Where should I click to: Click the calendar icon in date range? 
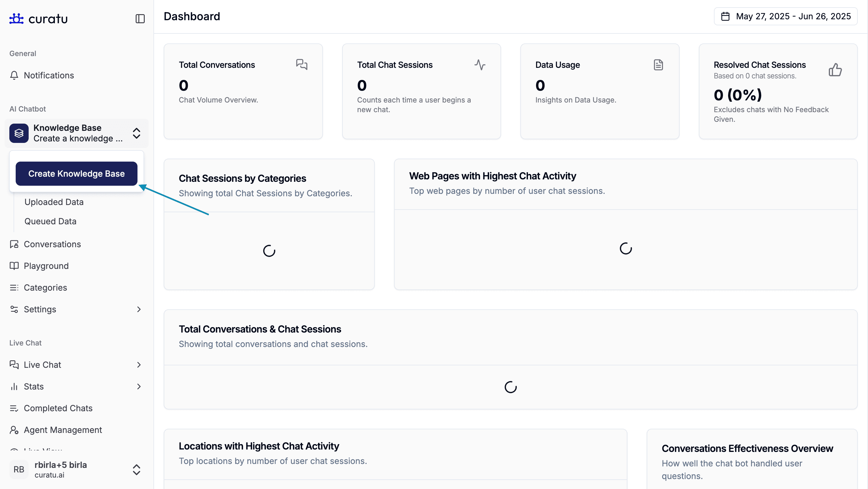pyautogui.click(x=725, y=16)
